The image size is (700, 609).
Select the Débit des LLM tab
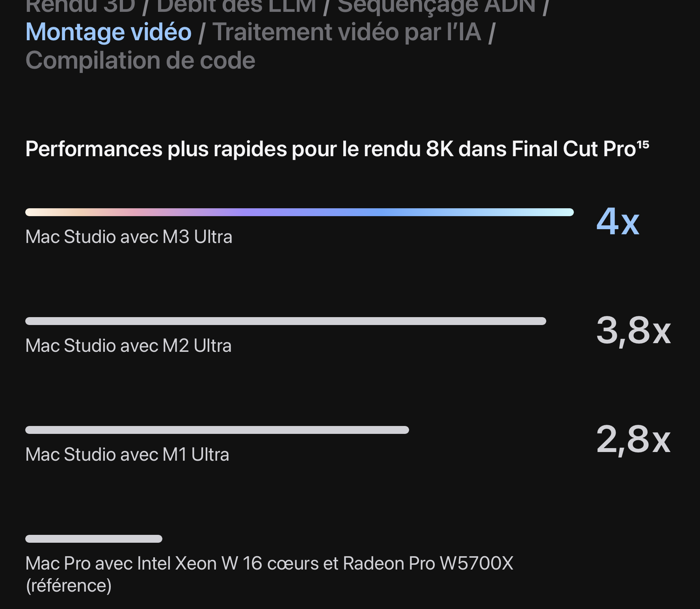pyautogui.click(x=236, y=6)
